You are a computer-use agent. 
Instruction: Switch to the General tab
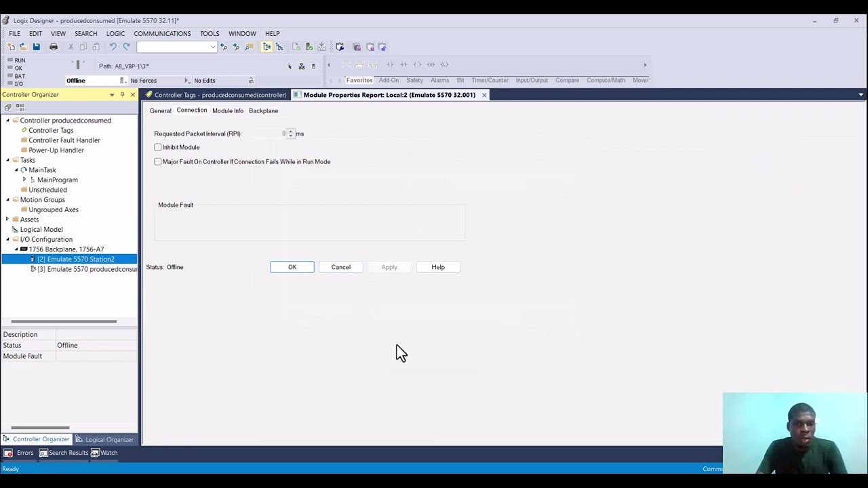click(x=161, y=110)
